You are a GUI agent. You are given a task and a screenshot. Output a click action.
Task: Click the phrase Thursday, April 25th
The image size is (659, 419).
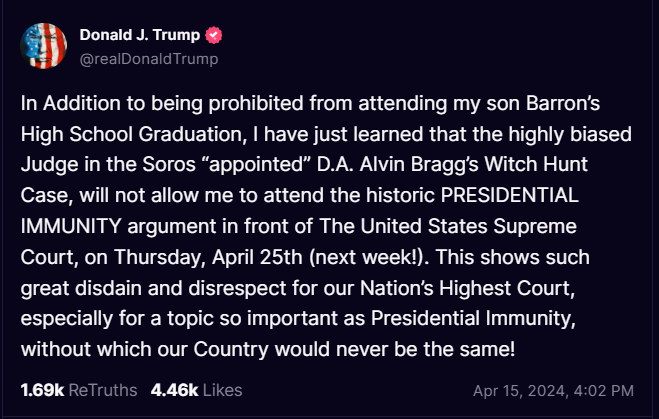click(x=208, y=257)
